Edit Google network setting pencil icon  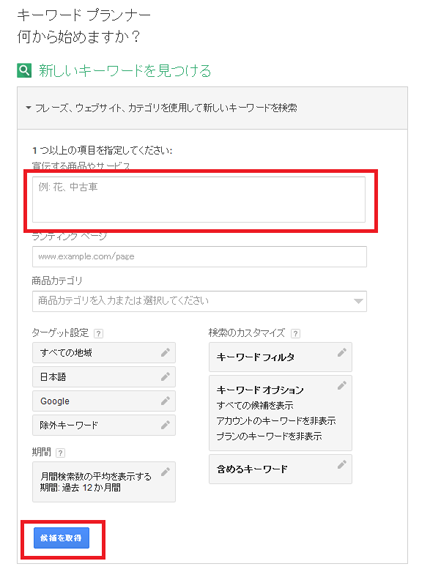165,401
